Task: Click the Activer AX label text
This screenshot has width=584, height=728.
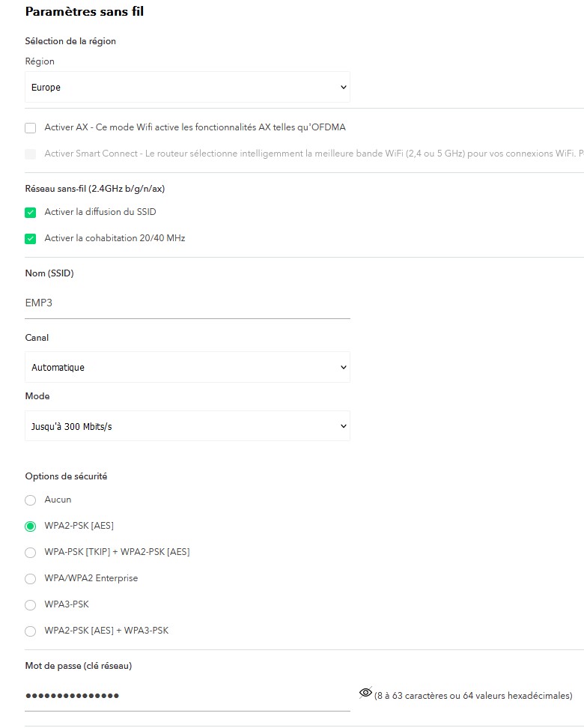Action: [195, 128]
